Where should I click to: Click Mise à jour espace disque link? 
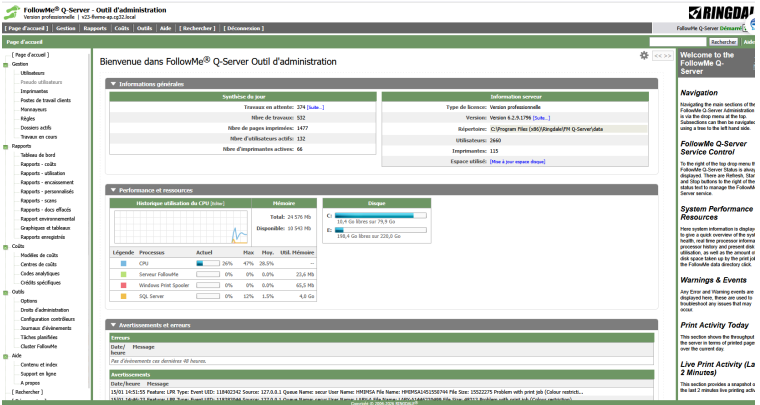pos(517,161)
